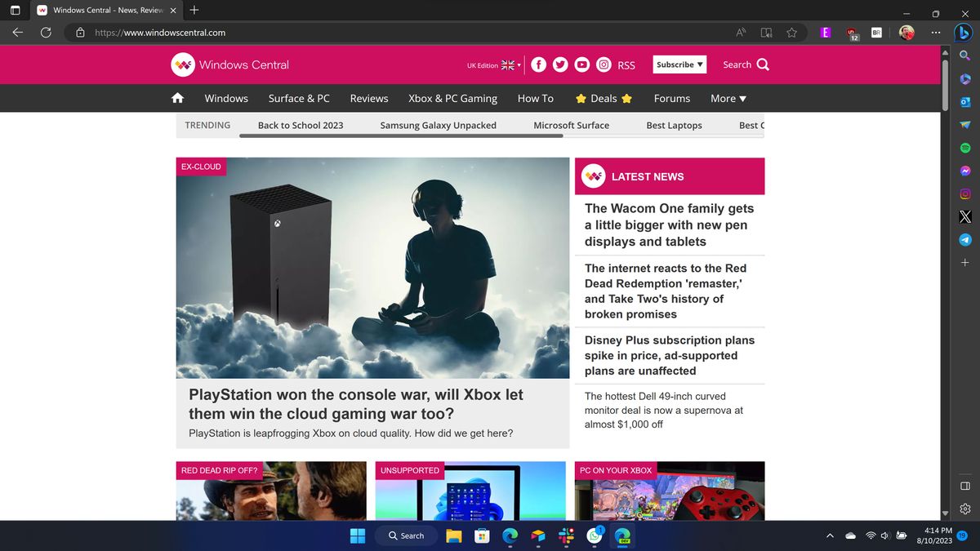Open Edge sidebar settings gear

pyautogui.click(x=964, y=509)
